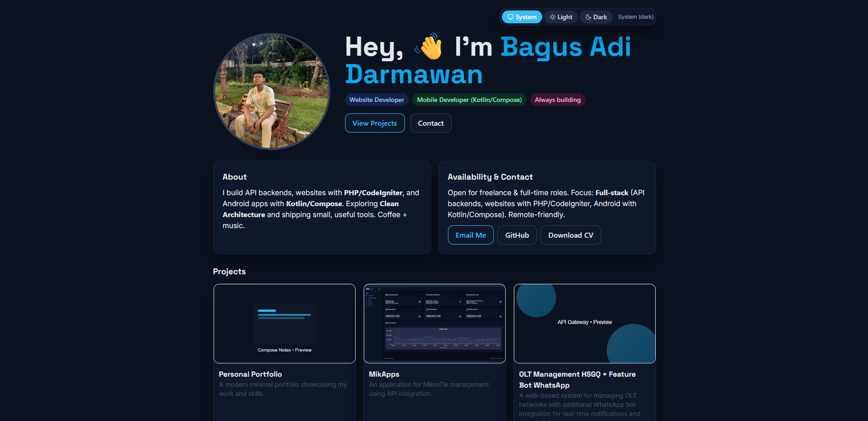Click the sun icon for Light theme
868x421 pixels.
553,17
